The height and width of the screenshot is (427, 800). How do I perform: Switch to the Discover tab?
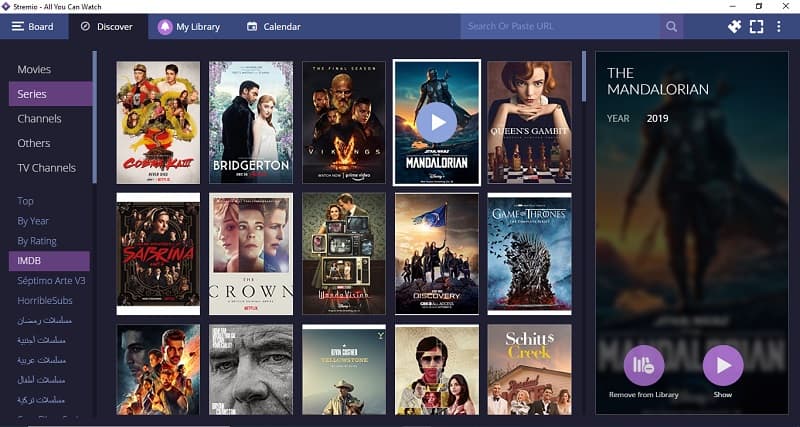coord(108,27)
